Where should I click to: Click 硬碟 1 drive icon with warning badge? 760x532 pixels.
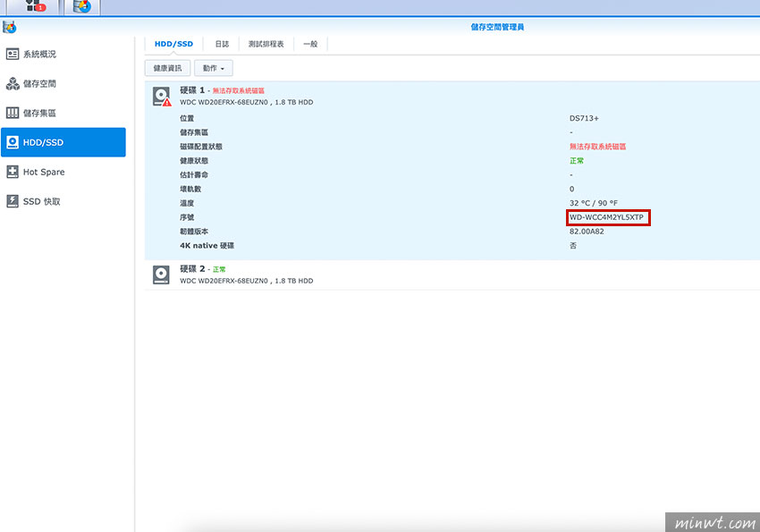point(161,96)
